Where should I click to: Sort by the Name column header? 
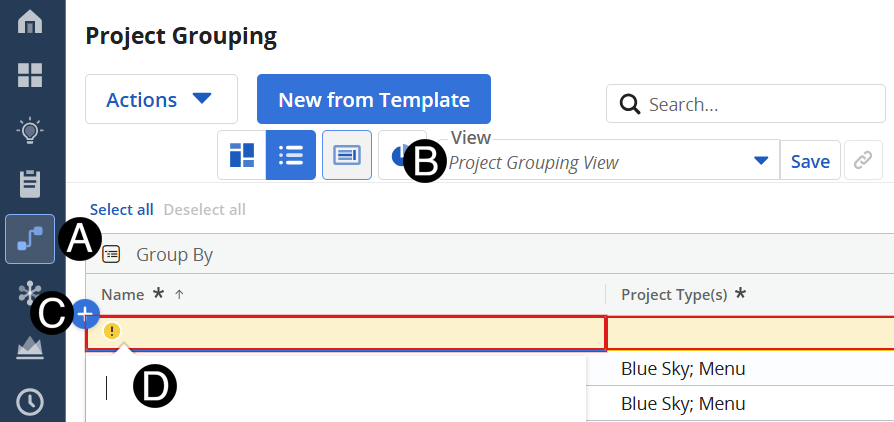pyautogui.click(x=123, y=294)
